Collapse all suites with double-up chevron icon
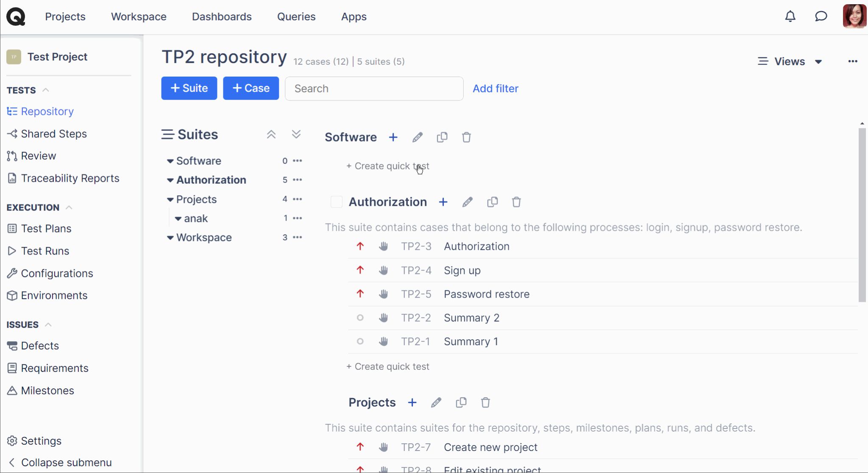 pos(271,135)
